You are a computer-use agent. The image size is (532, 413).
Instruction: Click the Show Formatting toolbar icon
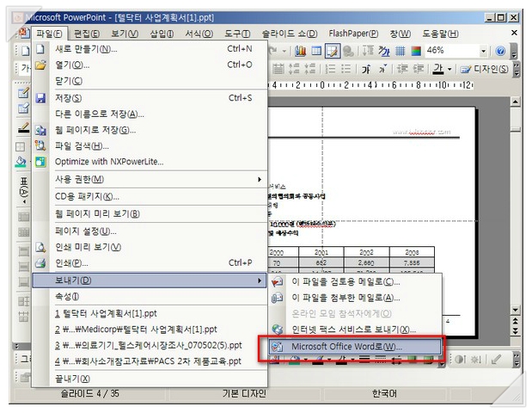(x=384, y=51)
